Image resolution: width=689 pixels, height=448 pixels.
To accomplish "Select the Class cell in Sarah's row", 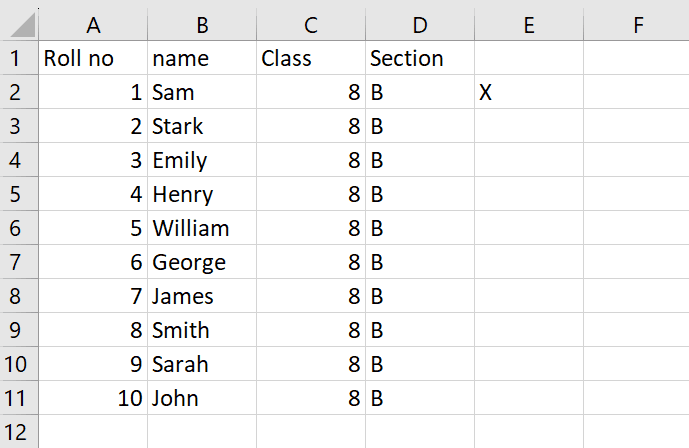I will (311, 364).
